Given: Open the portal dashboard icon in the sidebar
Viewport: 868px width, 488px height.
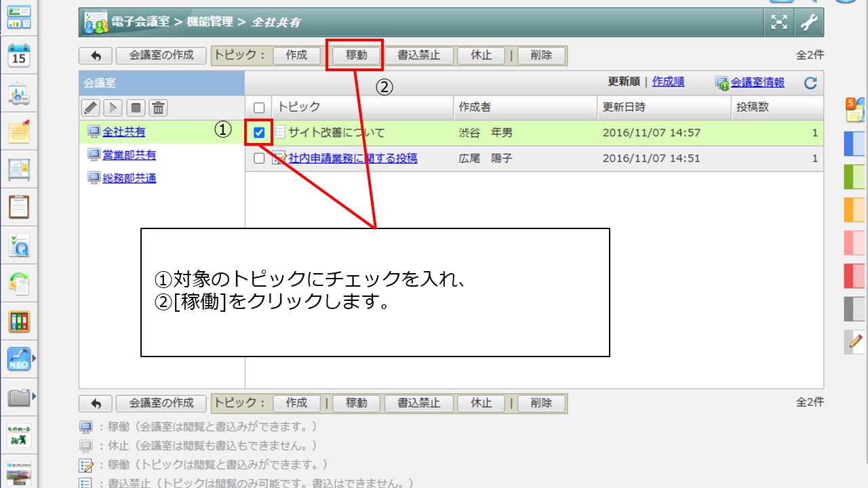Looking at the screenshot, I should pyautogui.click(x=19, y=18).
